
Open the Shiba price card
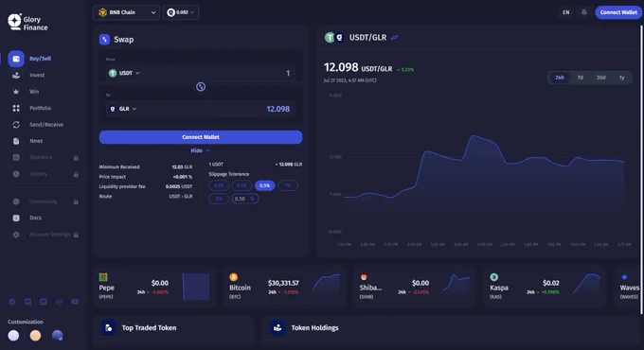click(415, 287)
